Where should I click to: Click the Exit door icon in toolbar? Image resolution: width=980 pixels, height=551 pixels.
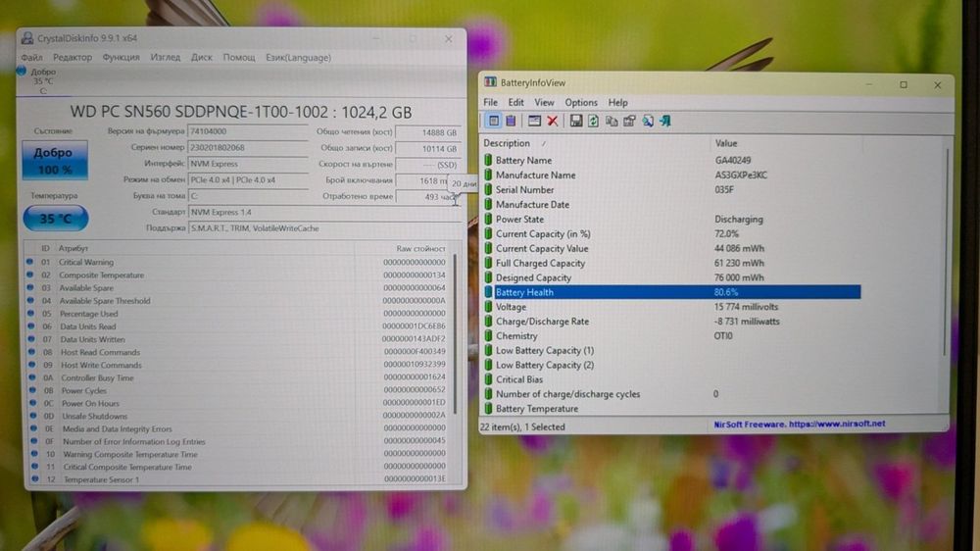tap(665, 121)
